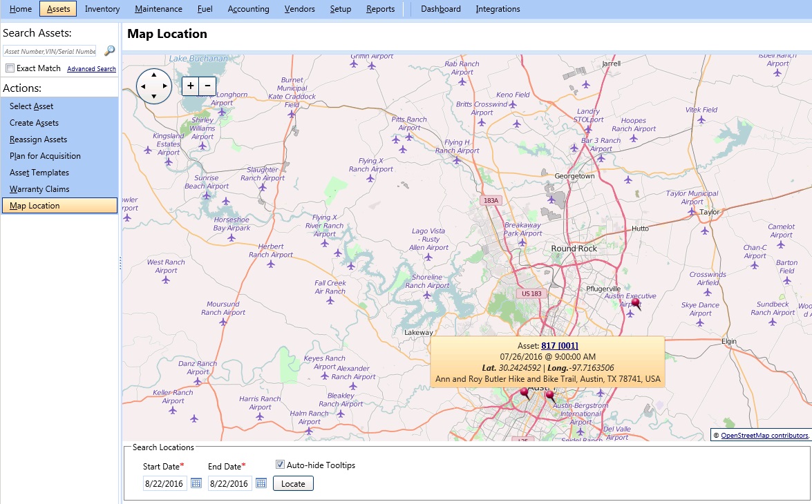The width and height of the screenshot is (812, 504).
Task: Open the Fuel menu
Action: click(x=205, y=9)
